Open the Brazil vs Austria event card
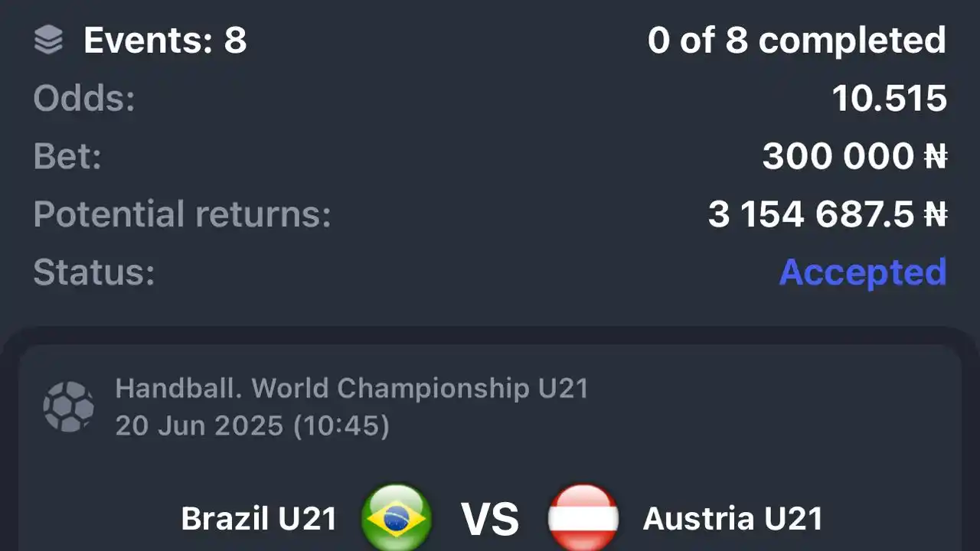The height and width of the screenshot is (551, 980). (x=490, y=448)
